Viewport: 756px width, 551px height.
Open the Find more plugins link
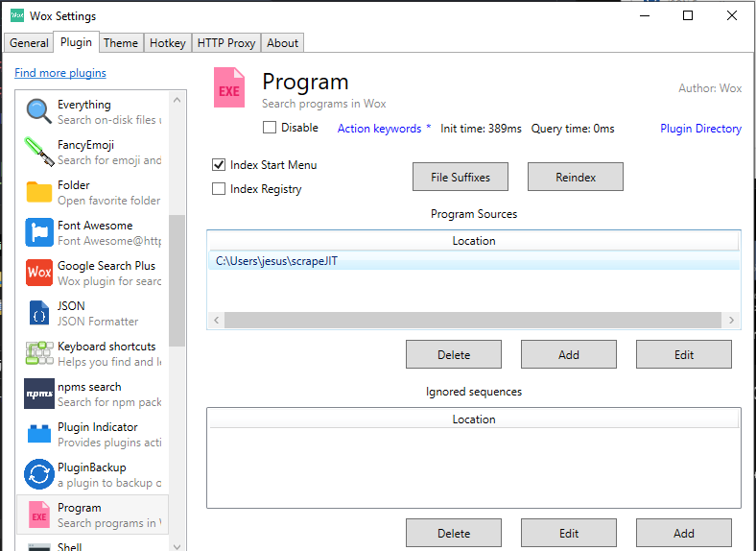tap(60, 73)
